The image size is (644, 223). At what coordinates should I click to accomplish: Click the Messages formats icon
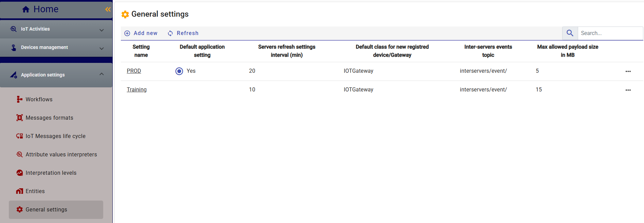click(x=20, y=118)
